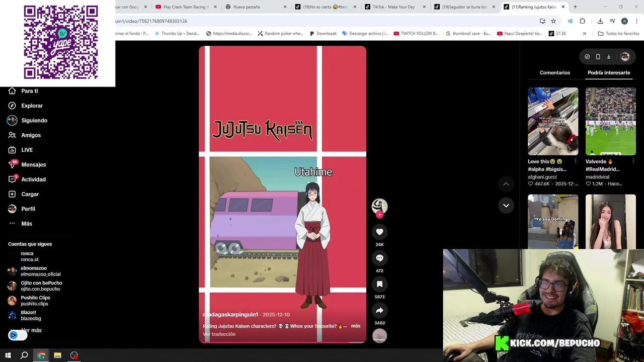Image resolution: width=644 pixels, height=362 pixels.
Task: Open the Valverde RealMadrid suggested thumbnail
Action: click(611, 121)
